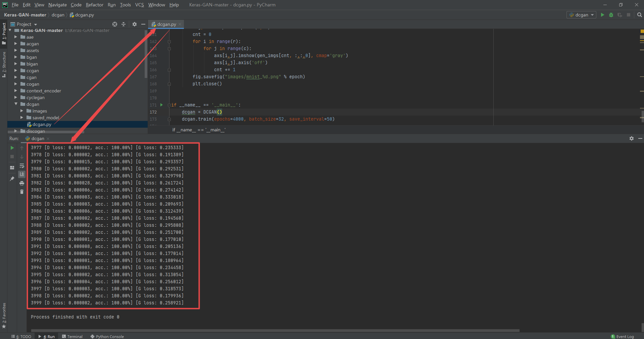Image resolution: width=644 pixels, height=339 pixels.
Task: Hide the Project panel with the minus icon
Action: (143, 24)
